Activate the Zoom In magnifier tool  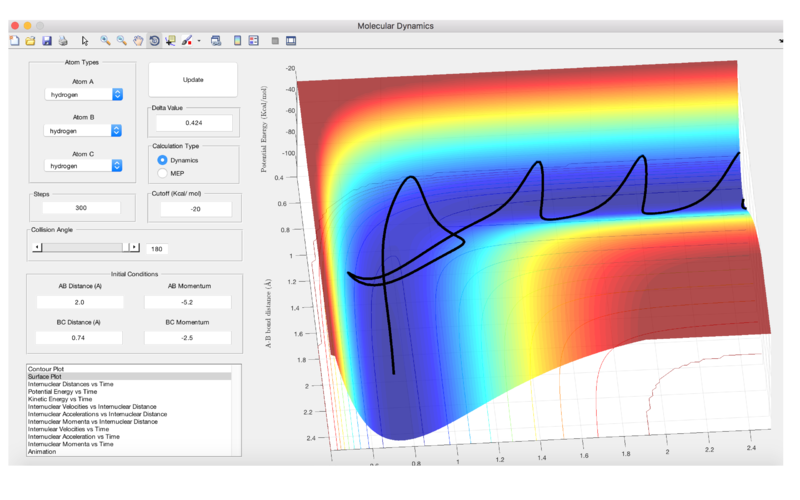105,41
